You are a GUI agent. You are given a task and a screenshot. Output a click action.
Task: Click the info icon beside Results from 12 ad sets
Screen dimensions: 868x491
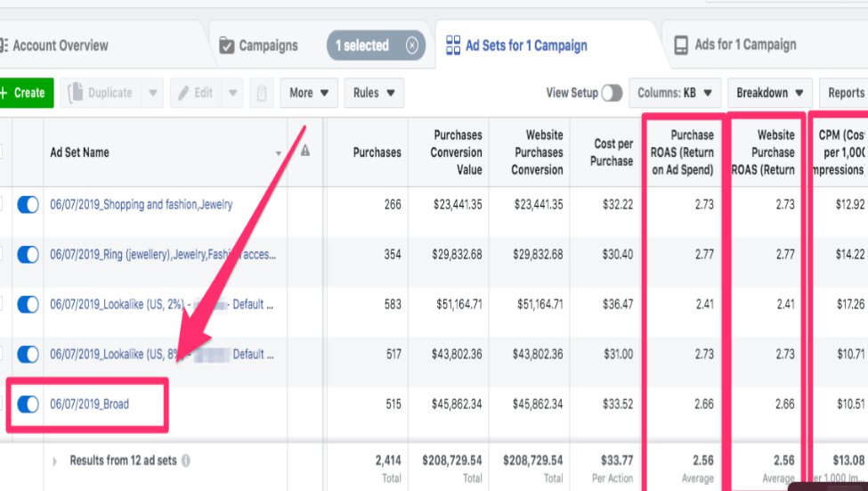(186, 461)
